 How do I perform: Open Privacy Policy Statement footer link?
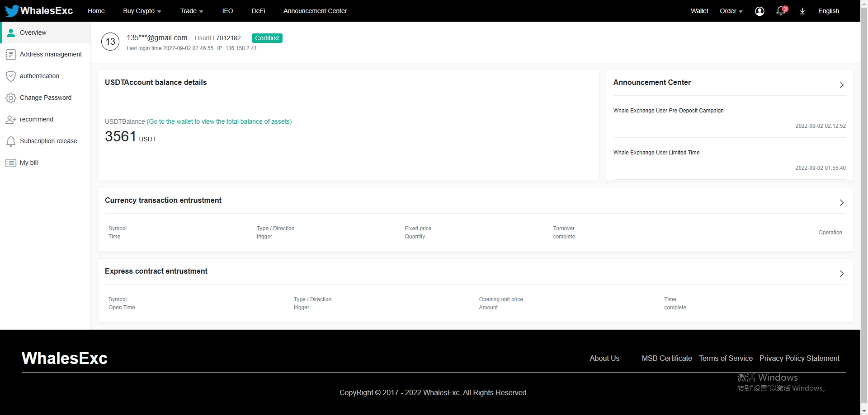click(799, 358)
